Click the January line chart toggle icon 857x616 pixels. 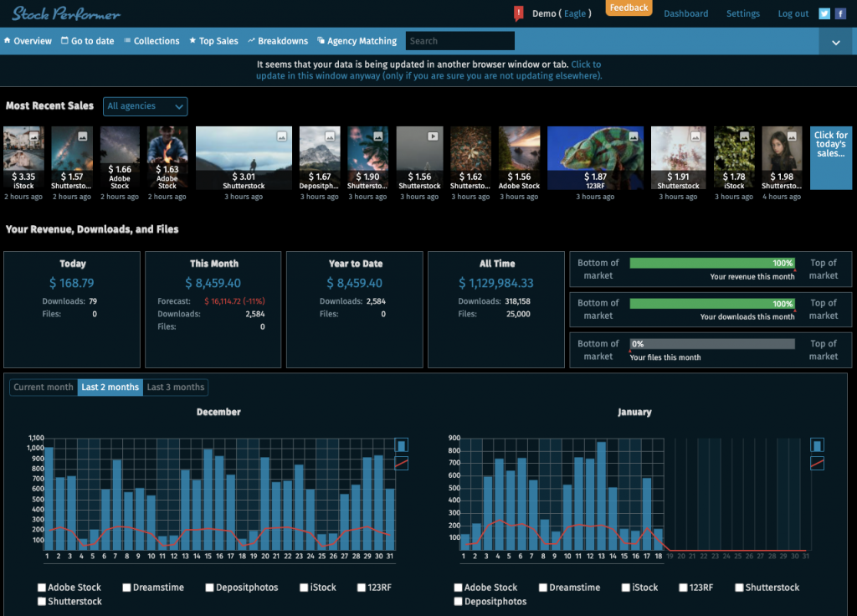[x=817, y=464]
